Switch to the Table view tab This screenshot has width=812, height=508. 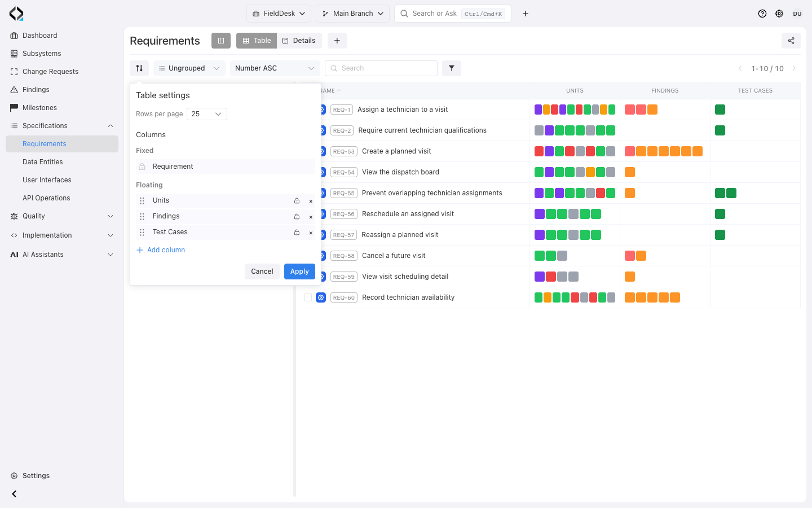[x=257, y=41]
